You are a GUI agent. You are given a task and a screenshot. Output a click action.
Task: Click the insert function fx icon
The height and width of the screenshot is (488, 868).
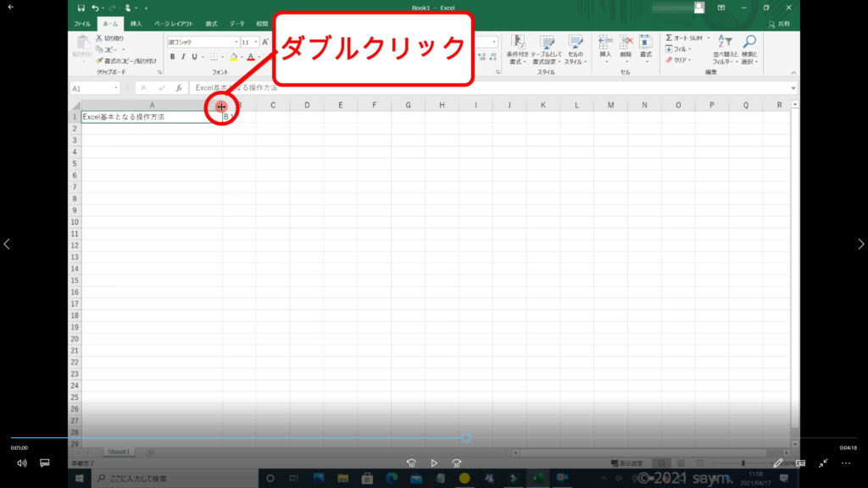(x=179, y=88)
